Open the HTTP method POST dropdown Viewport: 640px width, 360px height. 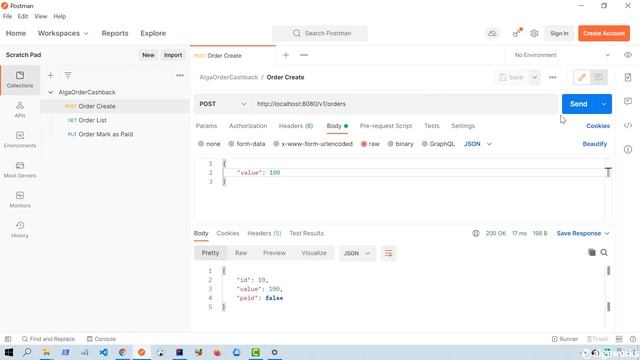coord(222,104)
